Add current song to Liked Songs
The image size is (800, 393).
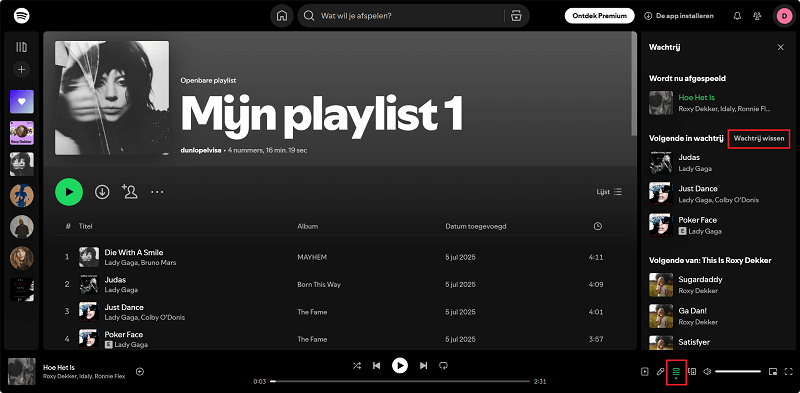140,372
